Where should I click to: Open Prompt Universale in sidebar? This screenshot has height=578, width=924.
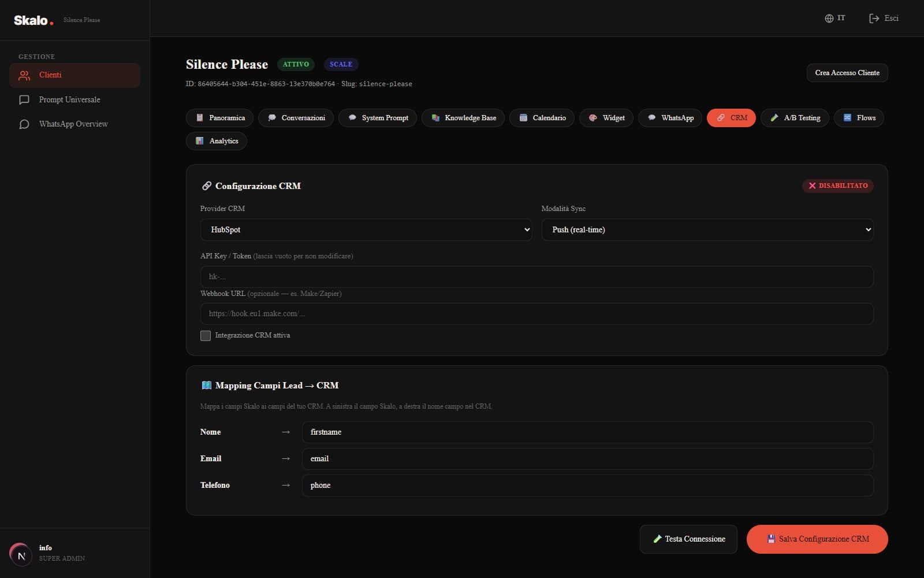pos(74,100)
